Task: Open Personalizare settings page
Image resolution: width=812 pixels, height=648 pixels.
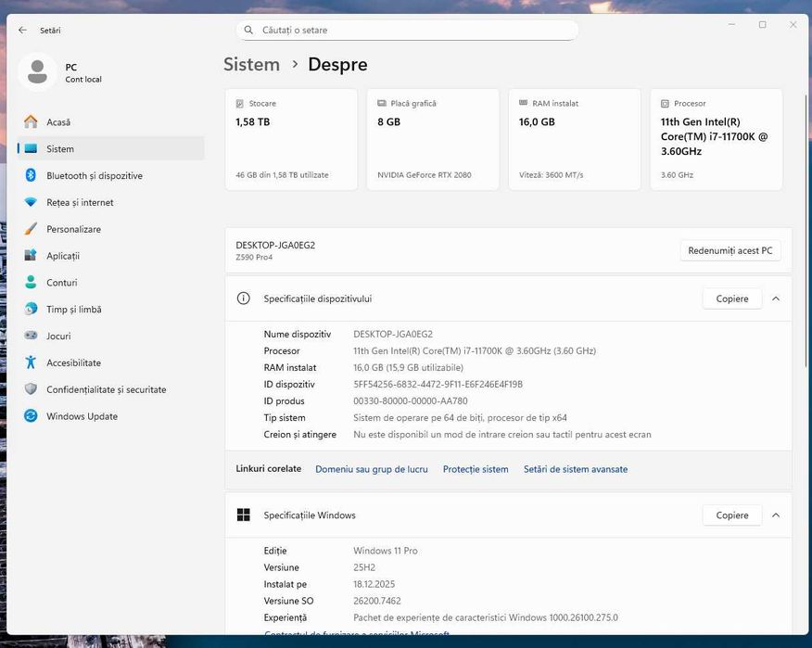Action: (x=111, y=229)
